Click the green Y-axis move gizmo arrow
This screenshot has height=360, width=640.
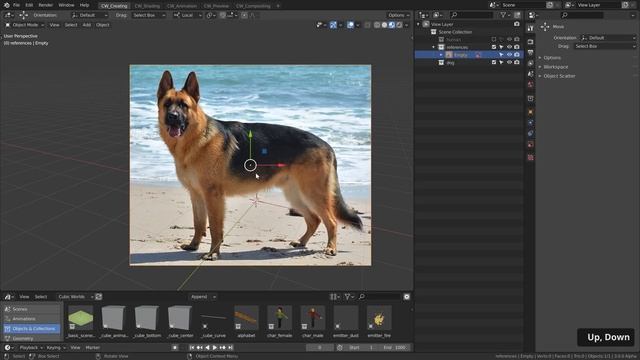click(250, 135)
